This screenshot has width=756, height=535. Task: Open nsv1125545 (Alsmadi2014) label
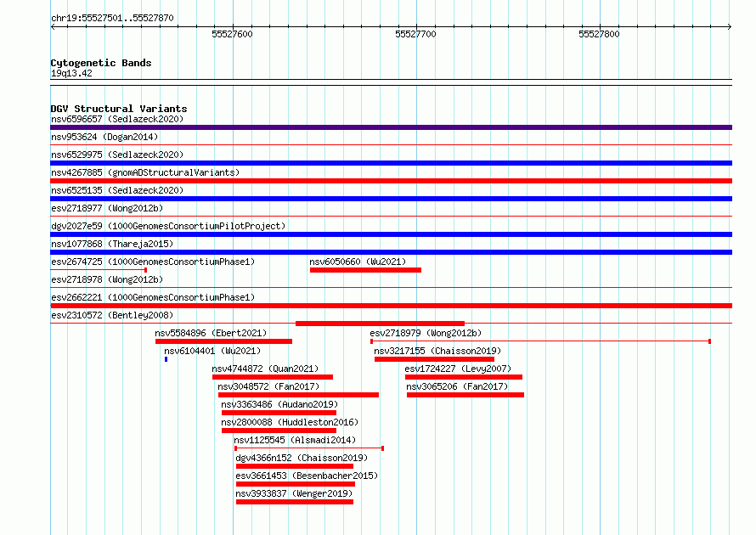[x=295, y=440]
